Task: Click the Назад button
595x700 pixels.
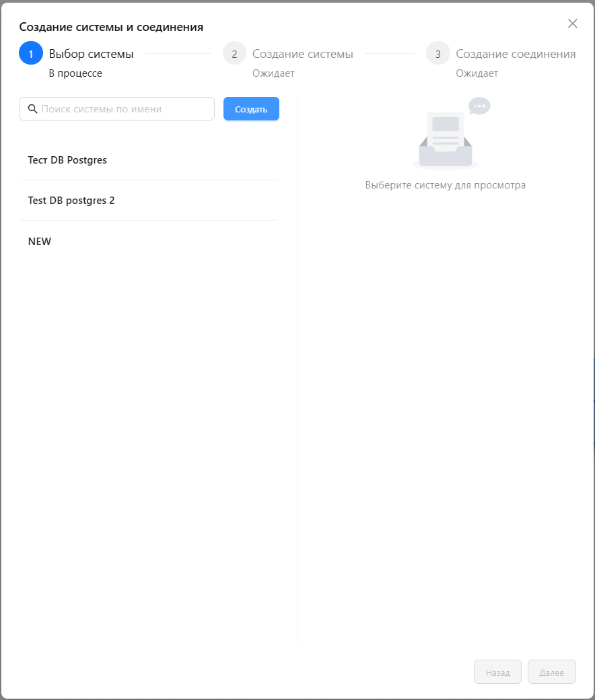Action: [497, 672]
